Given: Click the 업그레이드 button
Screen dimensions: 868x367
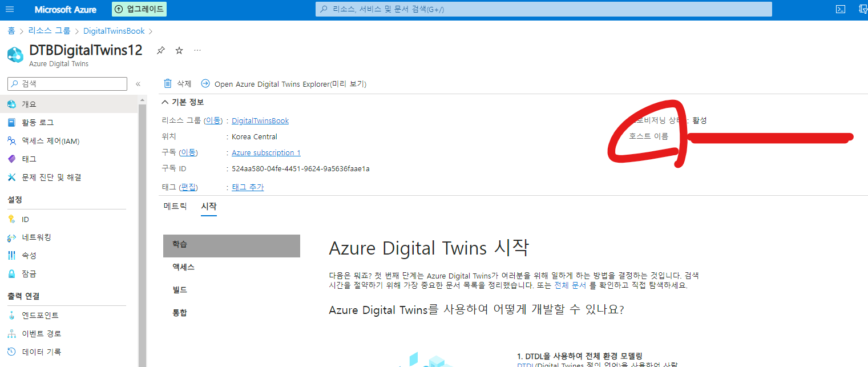Looking at the screenshot, I should 139,9.
